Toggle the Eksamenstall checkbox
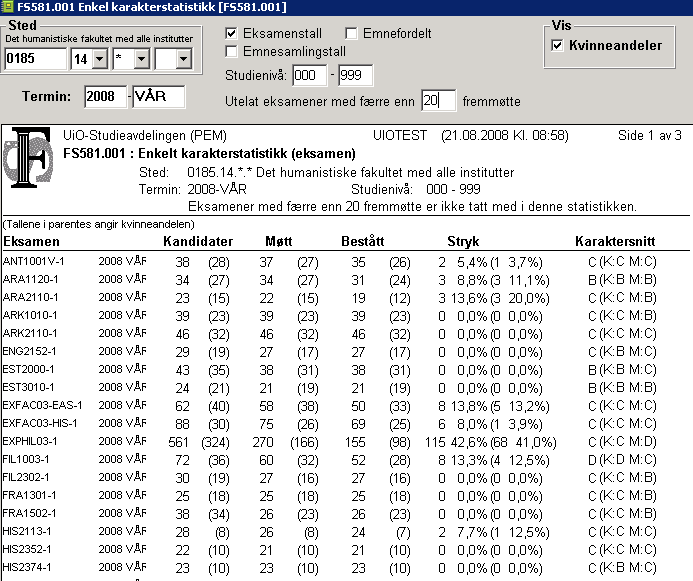The height and width of the screenshot is (581, 693). pos(231,33)
